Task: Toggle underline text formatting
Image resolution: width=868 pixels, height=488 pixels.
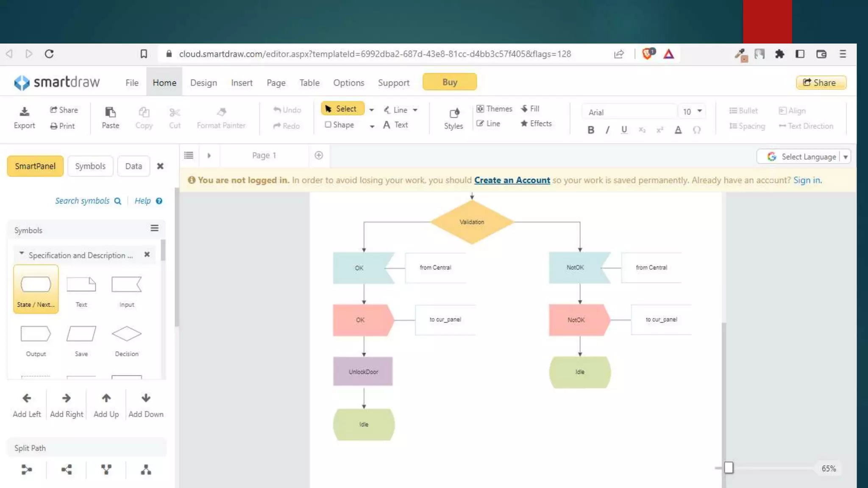Action: 624,130
